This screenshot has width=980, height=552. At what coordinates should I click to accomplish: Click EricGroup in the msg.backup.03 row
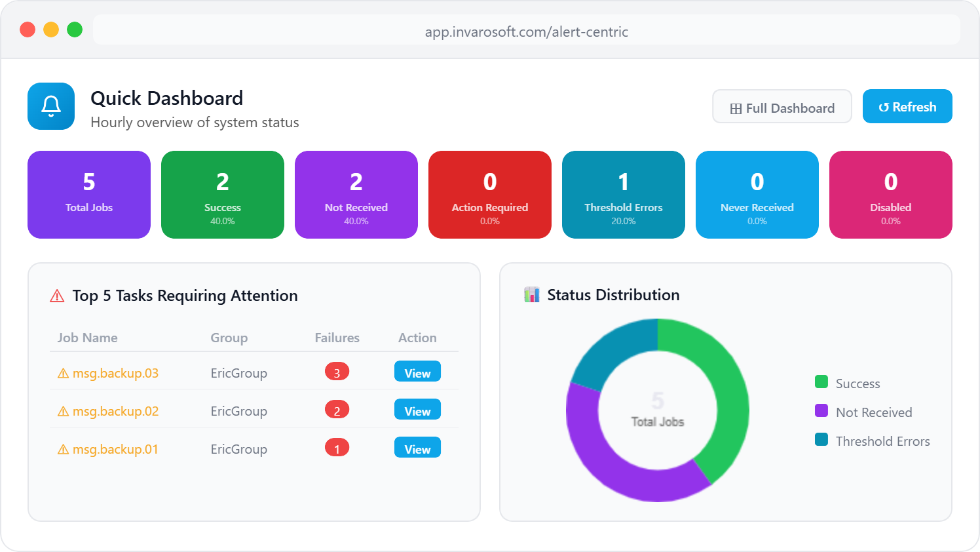238,373
